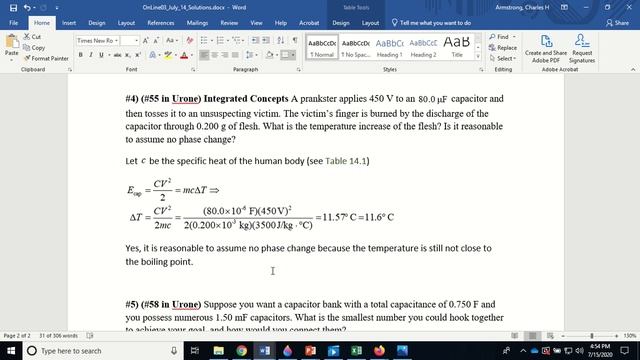Open the Acrobat tab
Viewport: 640px width, 360px height.
pyautogui.click(x=309, y=23)
